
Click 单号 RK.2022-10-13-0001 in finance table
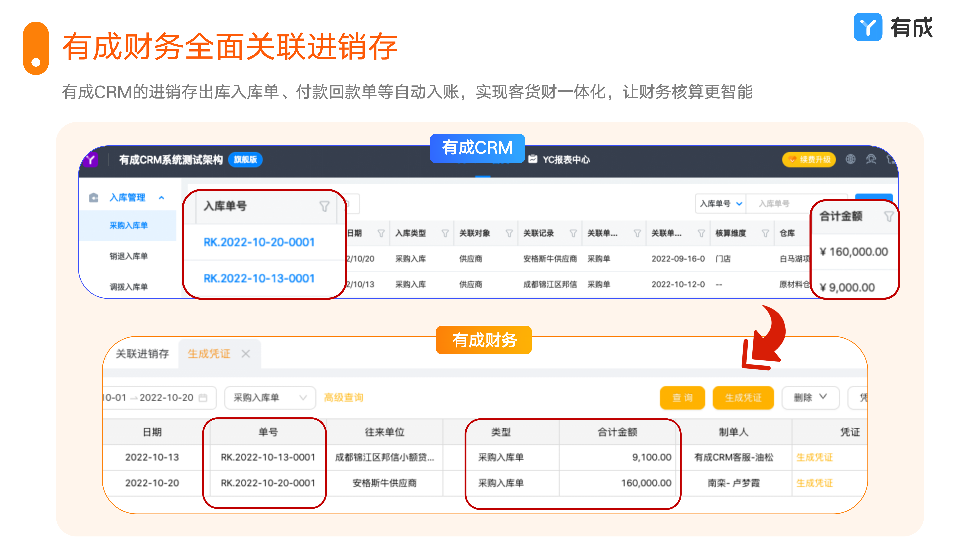coord(268,457)
